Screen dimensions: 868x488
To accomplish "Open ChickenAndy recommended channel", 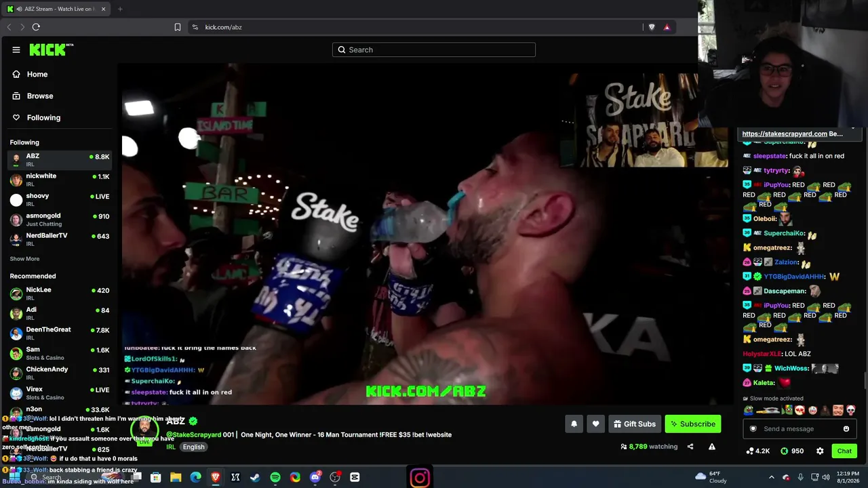I will click(60, 373).
